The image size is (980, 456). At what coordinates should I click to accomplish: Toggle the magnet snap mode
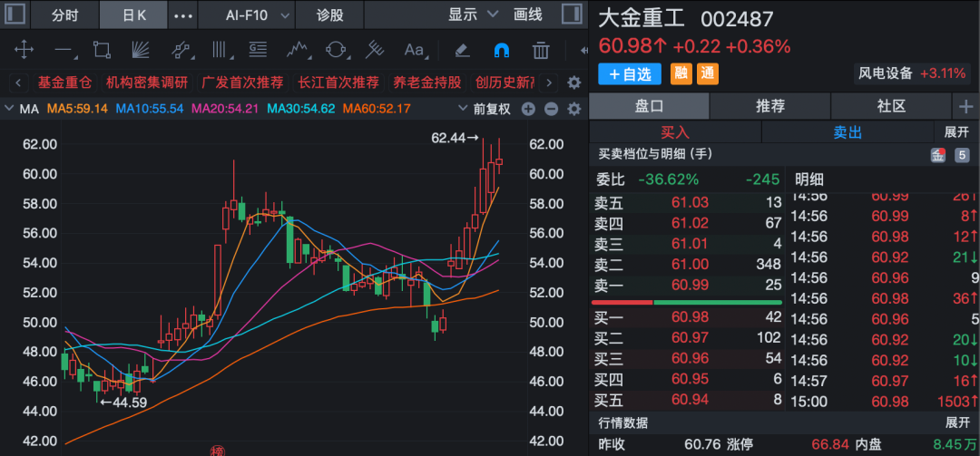coord(501,50)
